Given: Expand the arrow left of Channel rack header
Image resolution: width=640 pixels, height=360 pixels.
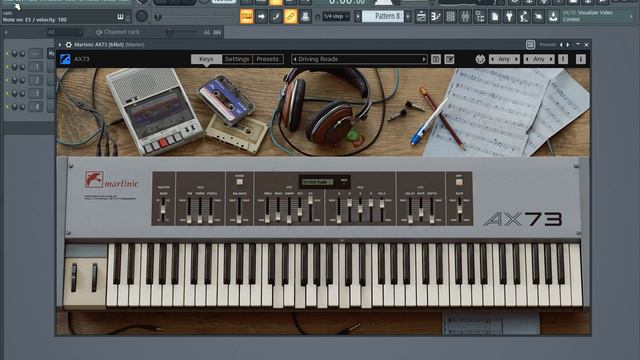Looking at the screenshot, I should point(6,32).
